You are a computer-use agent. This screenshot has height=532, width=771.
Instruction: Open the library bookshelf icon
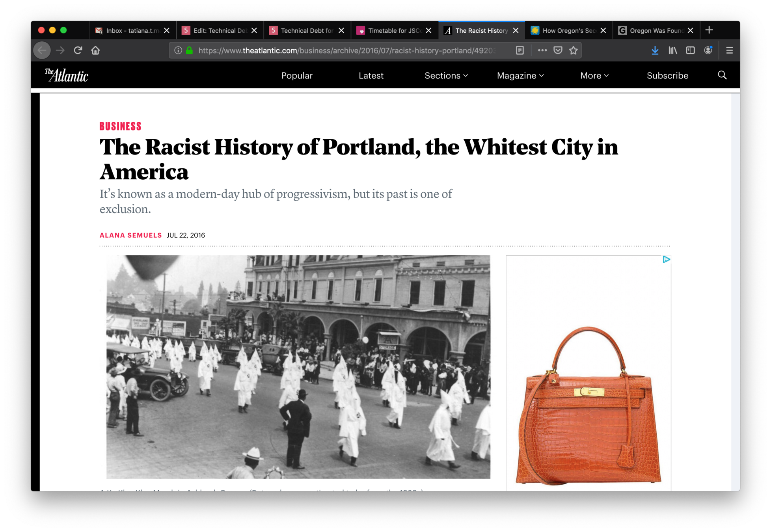[672, 50]
